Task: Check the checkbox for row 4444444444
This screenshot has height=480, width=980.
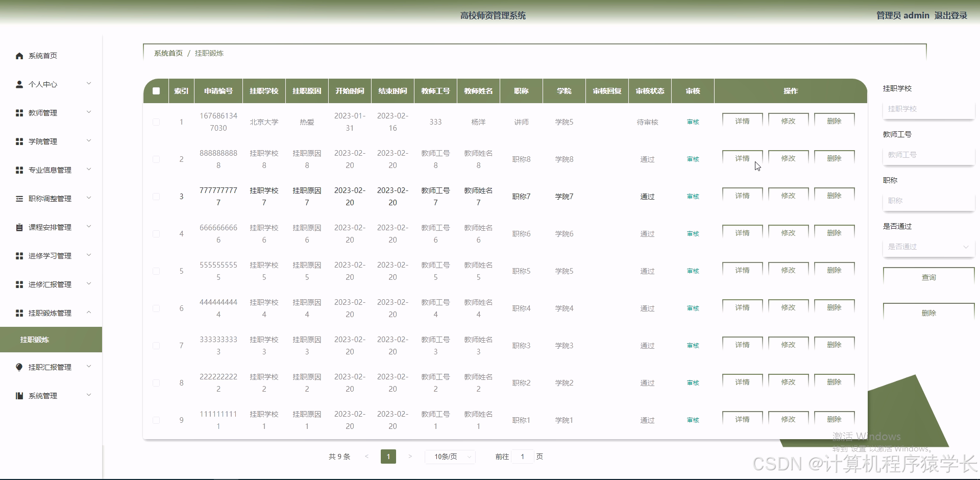Action: tap(156, 308)
